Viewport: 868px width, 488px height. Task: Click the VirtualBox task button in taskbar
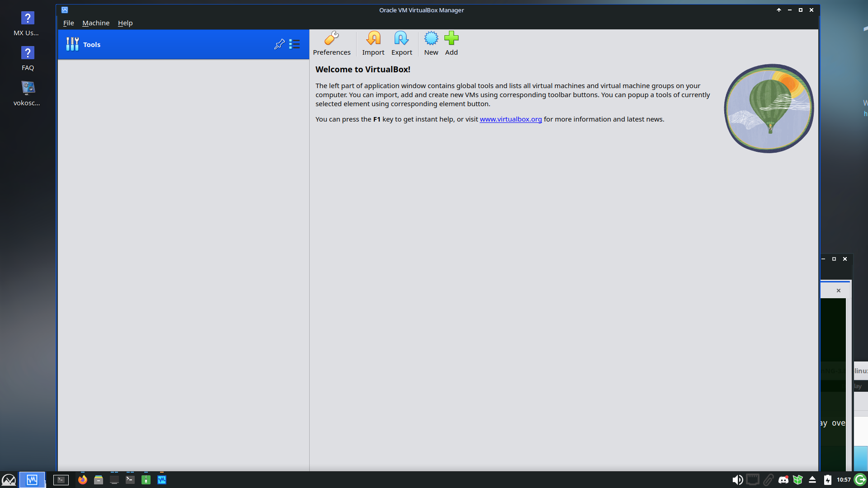point(32,479)
